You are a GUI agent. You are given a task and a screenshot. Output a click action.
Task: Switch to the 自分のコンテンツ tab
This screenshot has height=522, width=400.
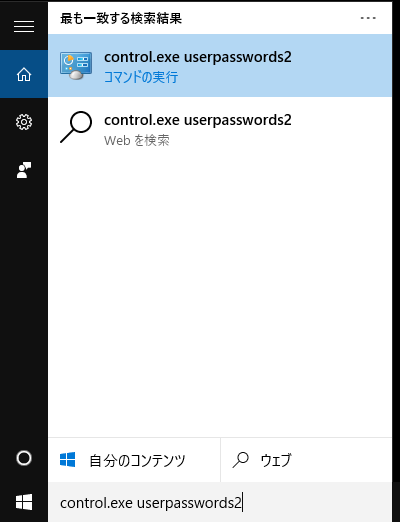(x=134, y=460)
